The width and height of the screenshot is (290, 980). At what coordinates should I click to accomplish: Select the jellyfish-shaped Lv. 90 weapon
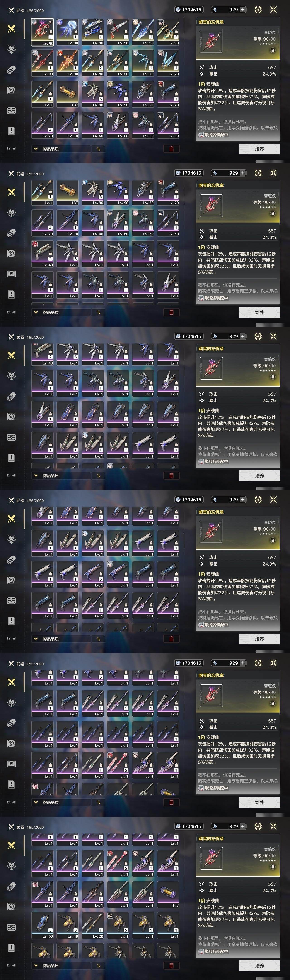tap(68, 32)
